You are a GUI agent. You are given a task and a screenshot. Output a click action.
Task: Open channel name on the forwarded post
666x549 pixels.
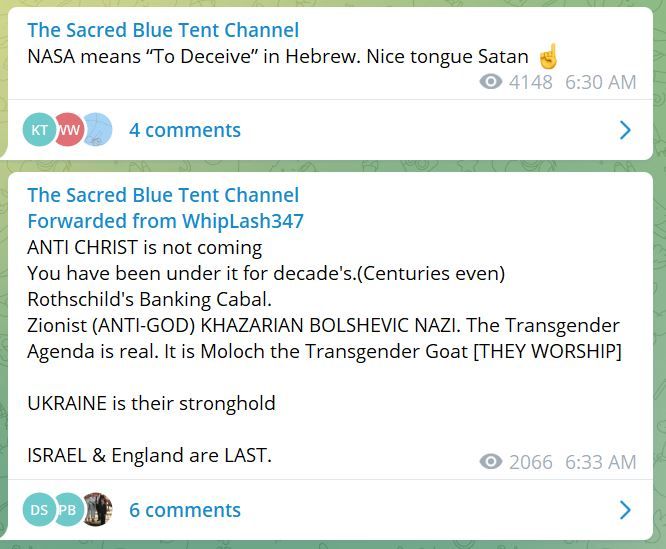pos(163,195)
